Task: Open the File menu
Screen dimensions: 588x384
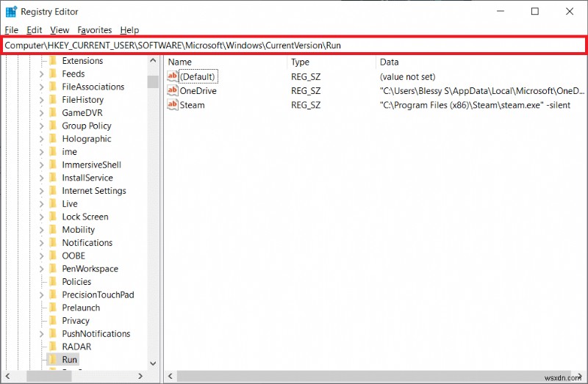Action: pos(11,30)
